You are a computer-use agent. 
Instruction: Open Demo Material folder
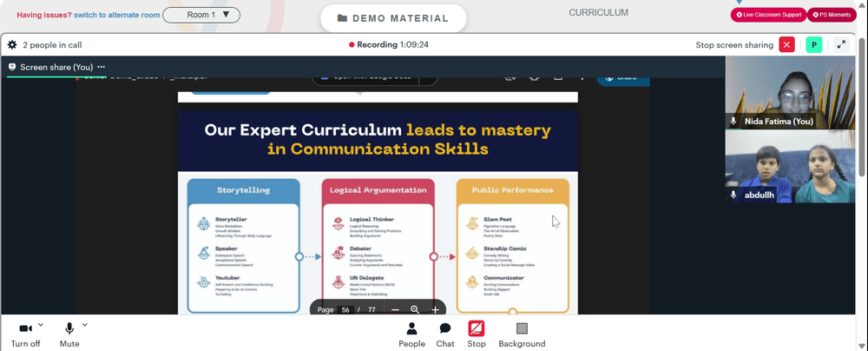tap(393, 18)
